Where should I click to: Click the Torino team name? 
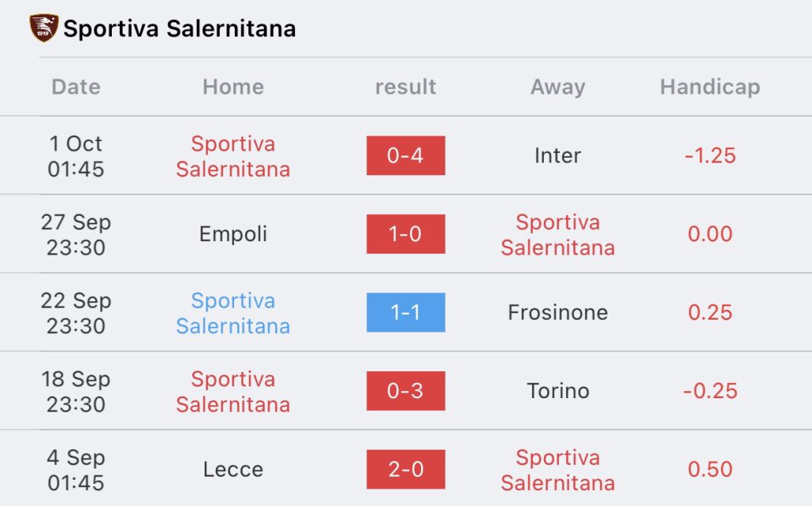click(x=557, y=391)
